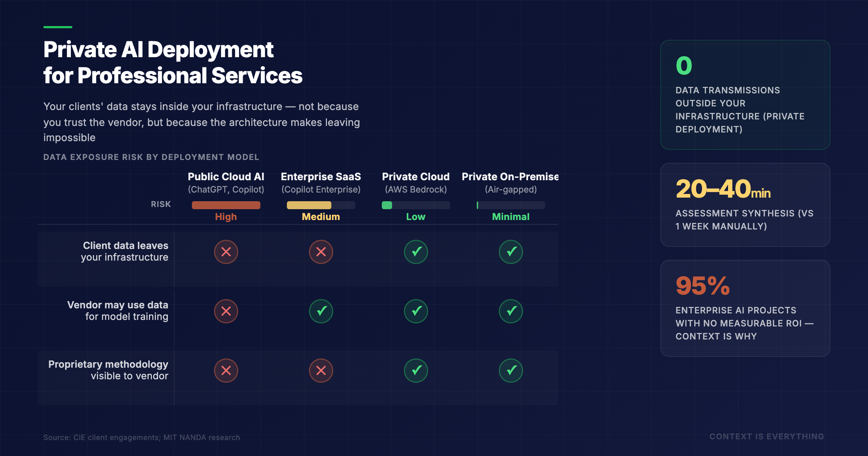Click the Context Is Everything footer text

tap(766, 437)
